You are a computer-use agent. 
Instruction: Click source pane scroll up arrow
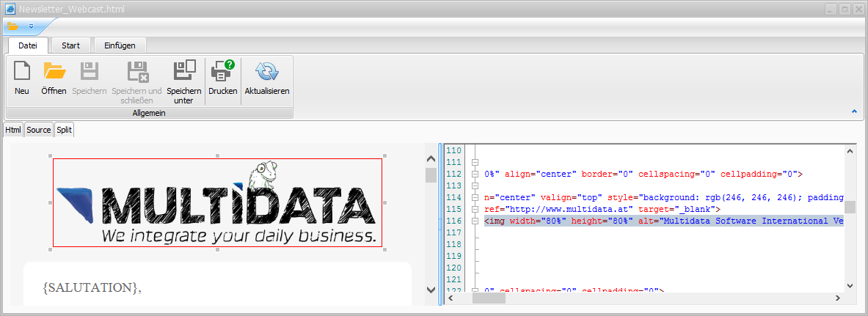(850, 150)
